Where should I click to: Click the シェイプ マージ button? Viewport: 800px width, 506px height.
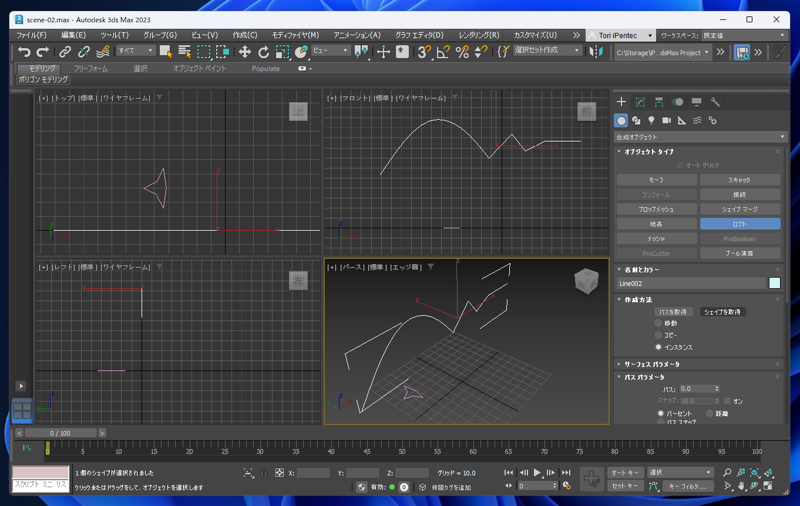point(740,209)
